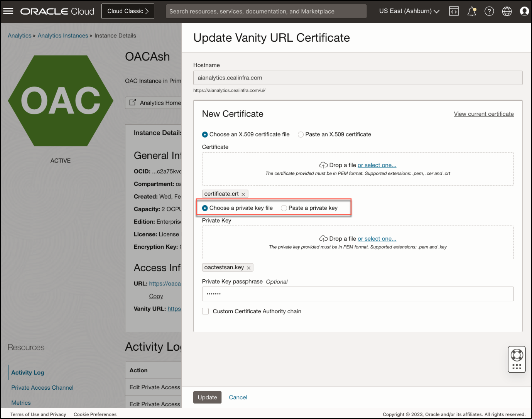Screen dimensions: 532x419
Task: Click the Private Key drop zone area
Action: [x=358, y=242]
